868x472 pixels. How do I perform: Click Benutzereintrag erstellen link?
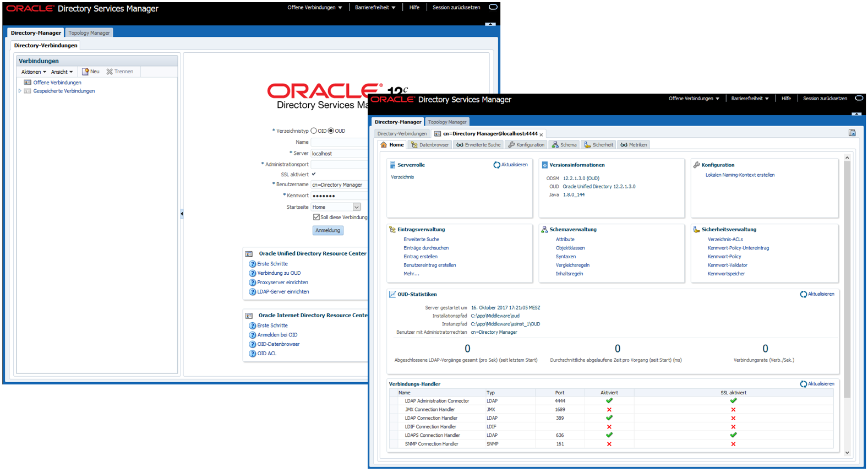tap(430, 265)
